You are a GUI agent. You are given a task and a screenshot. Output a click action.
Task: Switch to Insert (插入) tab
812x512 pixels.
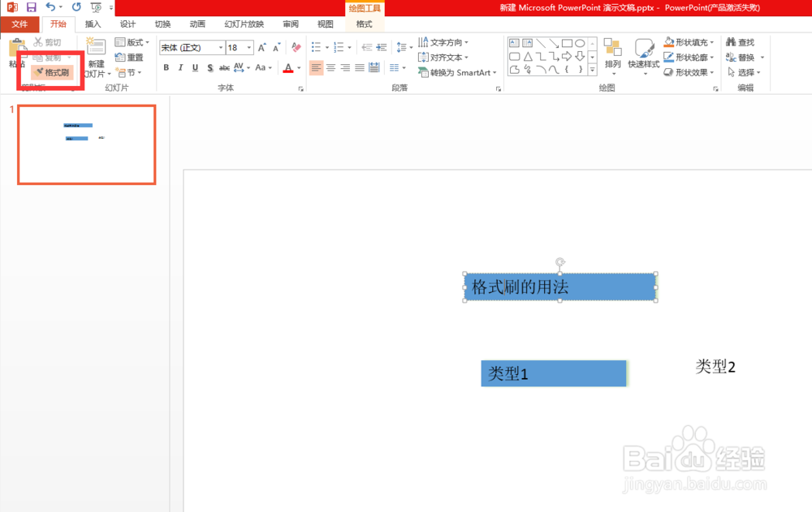pyautogui.click(x=93, y=24)
